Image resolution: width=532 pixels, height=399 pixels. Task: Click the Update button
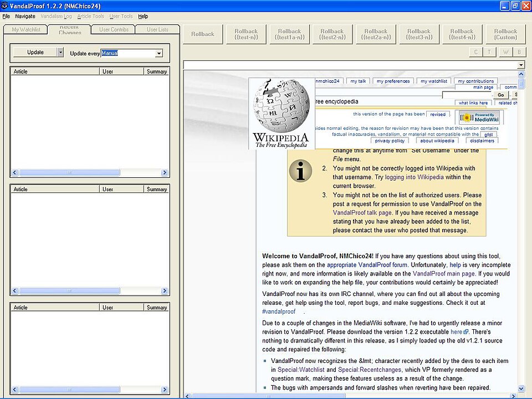(35, 53)
